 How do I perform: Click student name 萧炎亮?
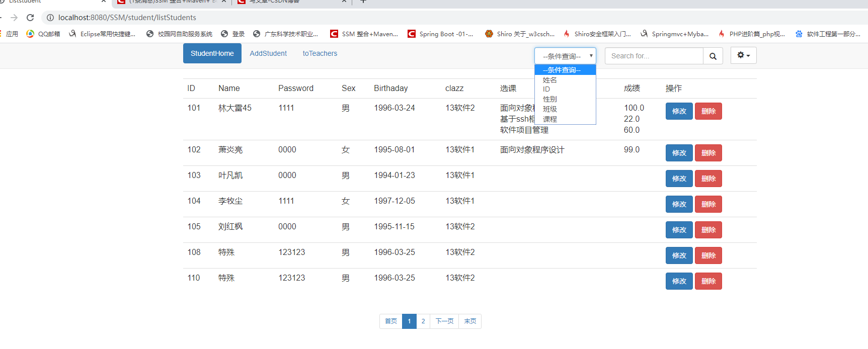(230, 150)
